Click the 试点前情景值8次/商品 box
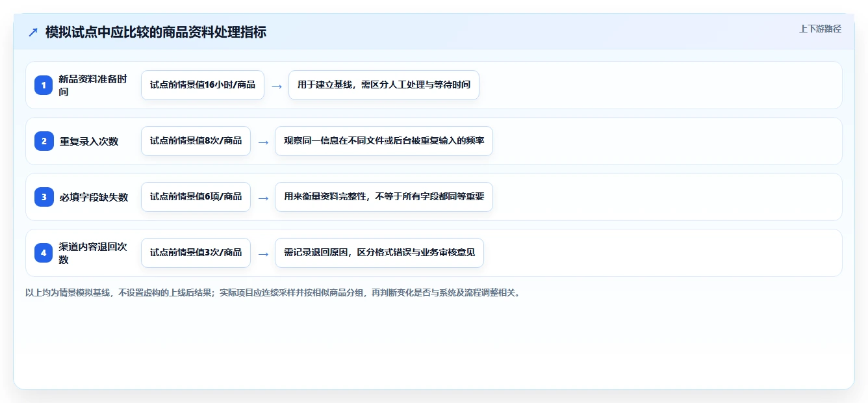This screenshot has width=868, height=403. 196,141
